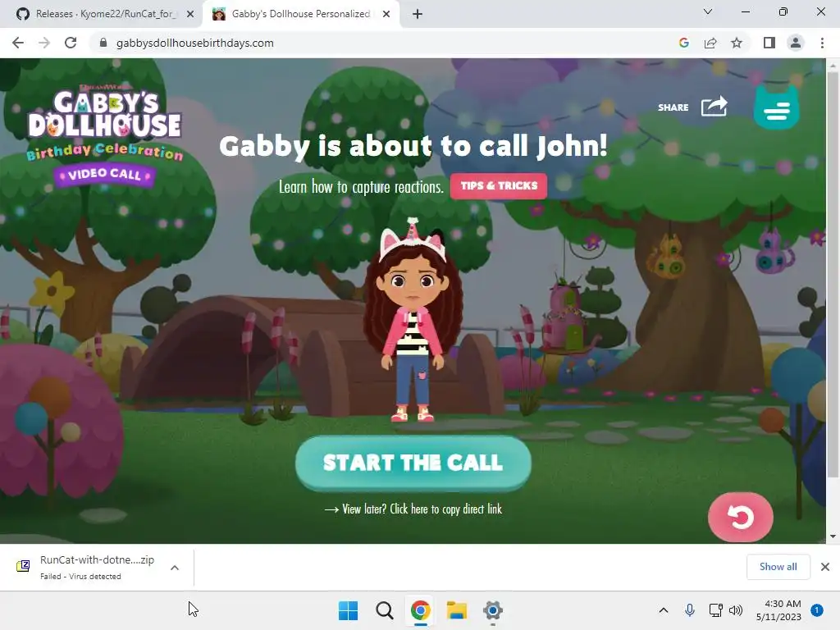Close the Gabby's Dollhouse tab
This screenshot has height=630, width=840.
point(386,14)
